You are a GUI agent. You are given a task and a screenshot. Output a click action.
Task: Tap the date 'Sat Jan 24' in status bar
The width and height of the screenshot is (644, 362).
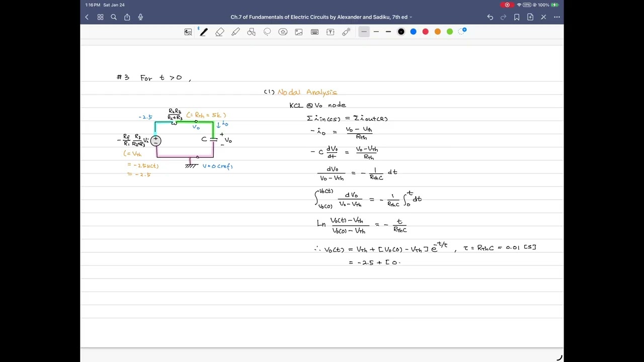(x=114, y=5)
